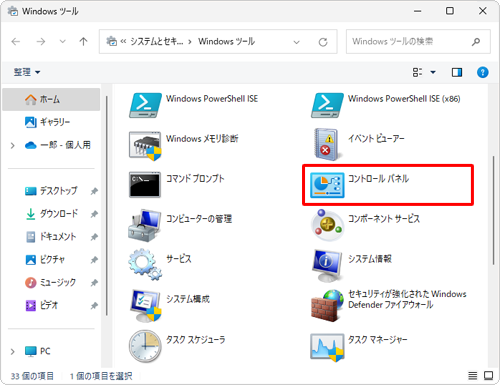
Task: Click the navigation pane scrollbar
Action: [x=107, y=206]
